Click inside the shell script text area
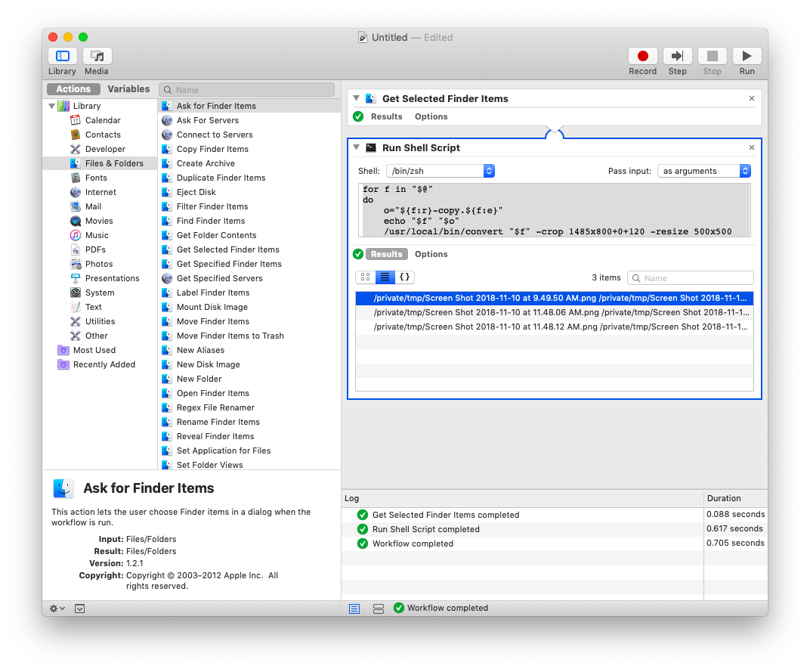810x672 pixels. point(555,210)
